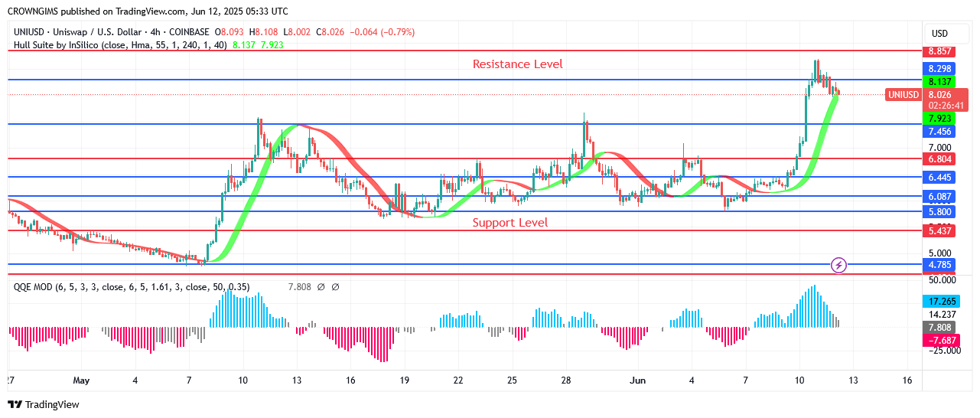The height and width of the screenshot is (418, 980).
Task: Click the gray 7.808 indicator value label
Action: (939, 327)
